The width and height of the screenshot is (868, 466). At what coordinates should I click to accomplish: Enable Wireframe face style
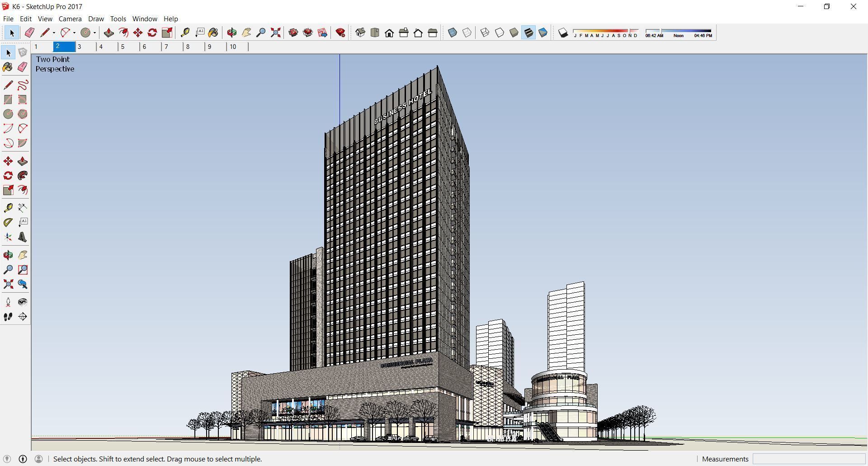(485, 33)
